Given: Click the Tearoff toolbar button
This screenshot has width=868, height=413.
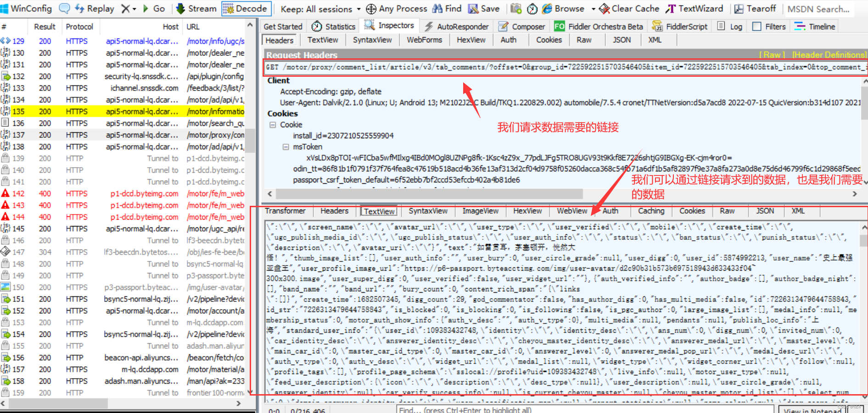Looking at the screenshot, I should point(755,8).
